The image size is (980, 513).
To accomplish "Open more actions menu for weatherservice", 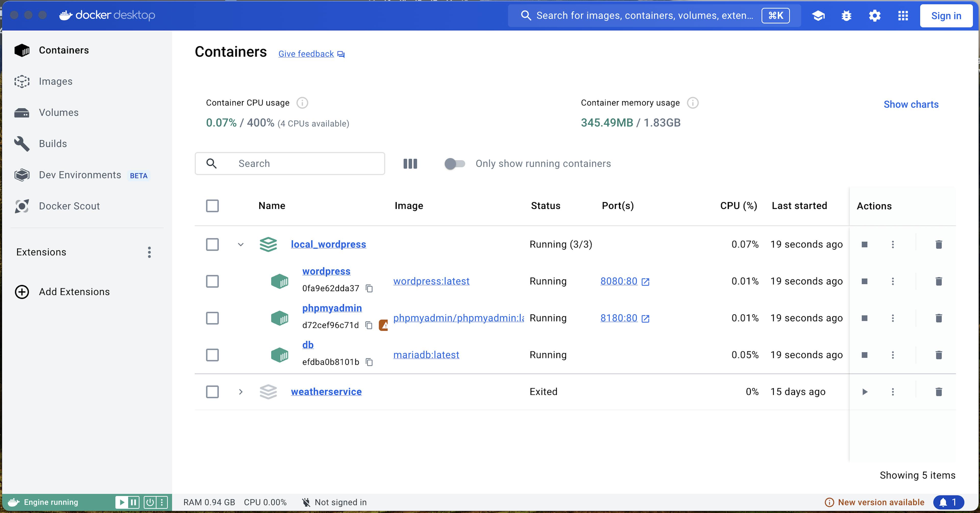I will (892, 392).
